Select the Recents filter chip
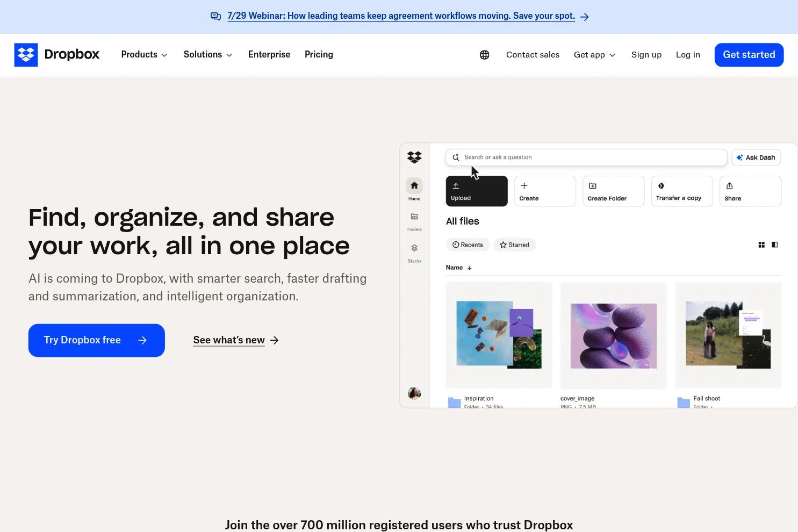This screenshot has height=532, width=798. [468, 245]
